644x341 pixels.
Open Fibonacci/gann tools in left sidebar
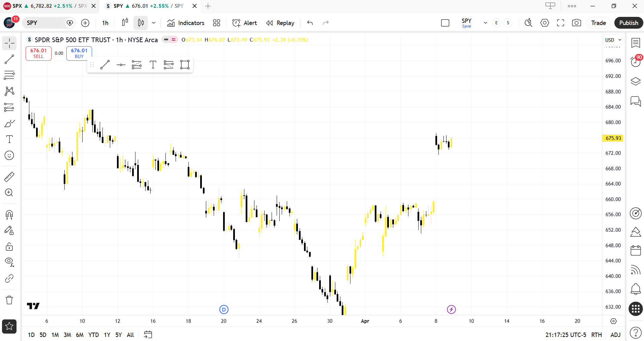click(x=9, y=75)
